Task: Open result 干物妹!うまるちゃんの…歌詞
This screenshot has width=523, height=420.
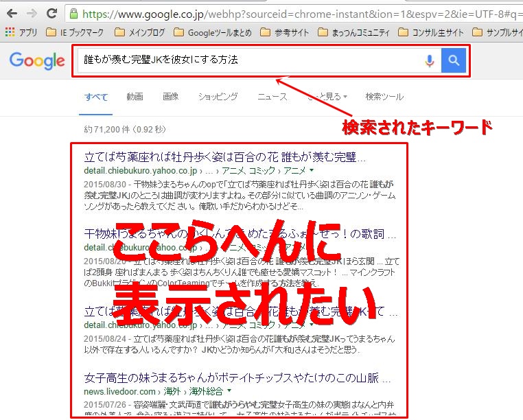Action: 240,234
